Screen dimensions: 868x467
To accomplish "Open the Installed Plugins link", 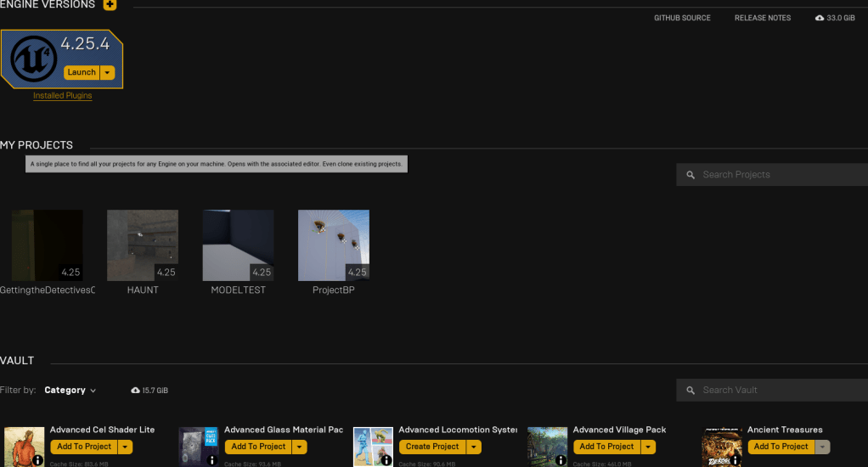I will coord(63,96).
